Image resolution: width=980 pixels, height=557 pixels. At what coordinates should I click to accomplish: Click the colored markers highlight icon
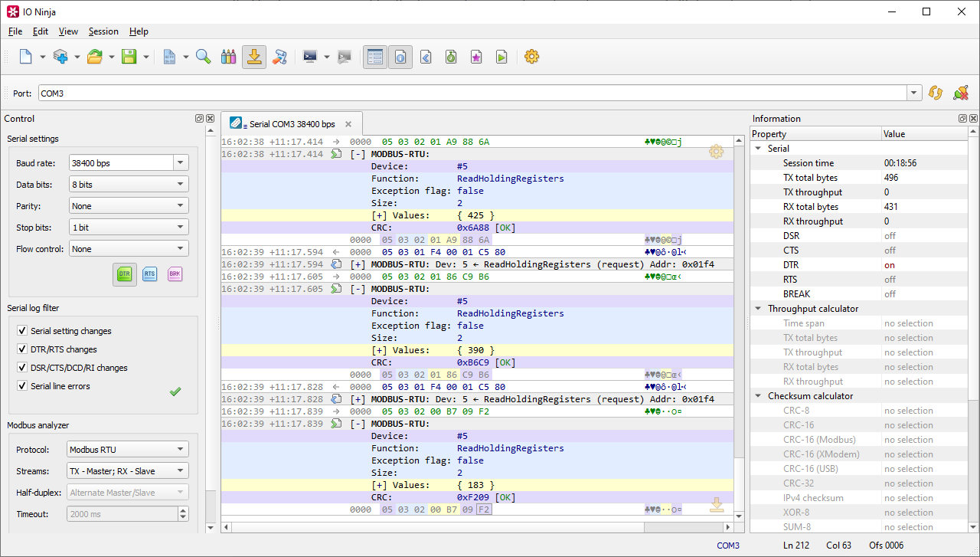(228, 57)
